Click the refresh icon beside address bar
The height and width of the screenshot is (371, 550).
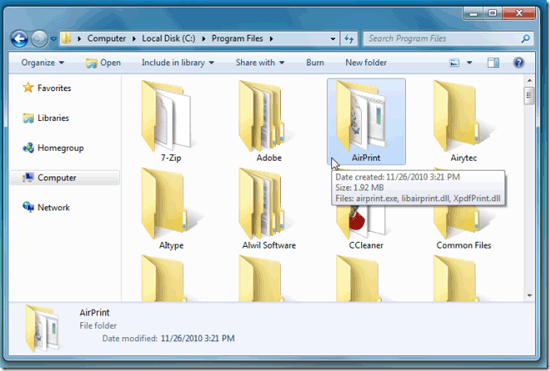click(x=349, y=39)
